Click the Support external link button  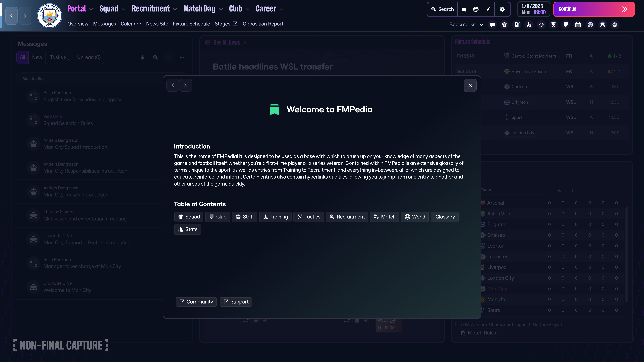236,302
